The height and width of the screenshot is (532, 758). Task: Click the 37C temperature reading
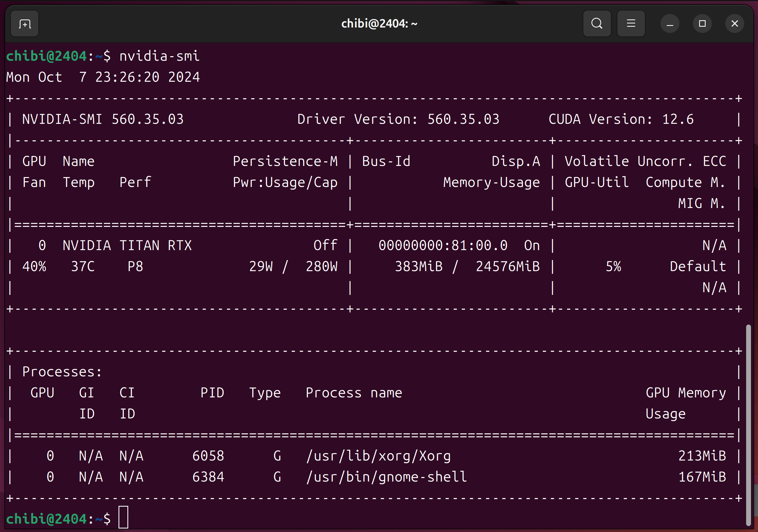[x=83, y=267]
